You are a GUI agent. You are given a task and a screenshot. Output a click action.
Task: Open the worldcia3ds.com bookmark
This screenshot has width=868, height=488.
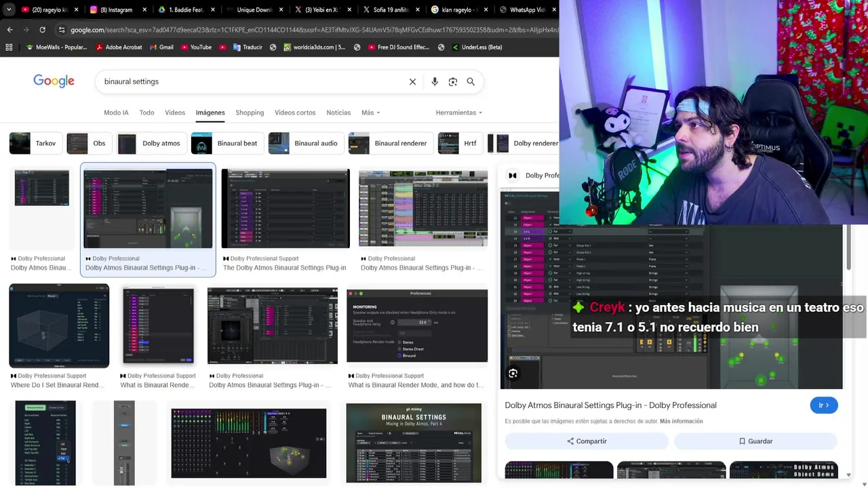tap(315, 47)
